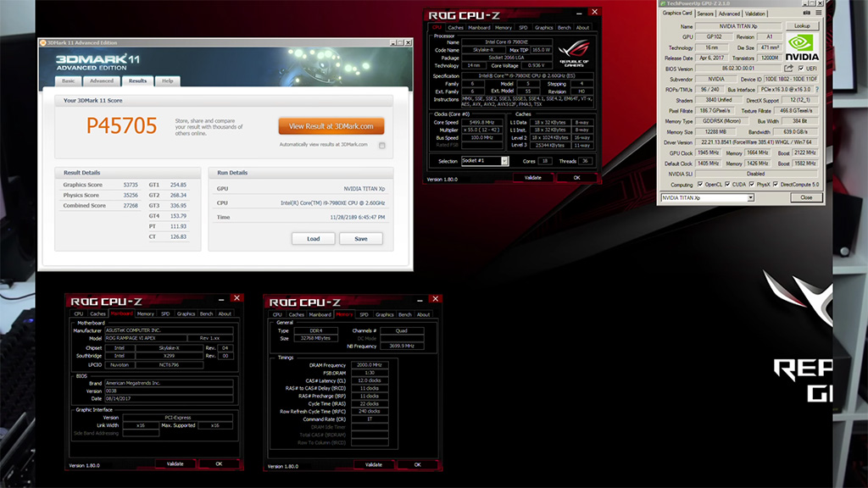Open the Sensors tab in GPU-Z
Image resolution: width=868 pixels, height=488 pixels.
tap(705, 14)
